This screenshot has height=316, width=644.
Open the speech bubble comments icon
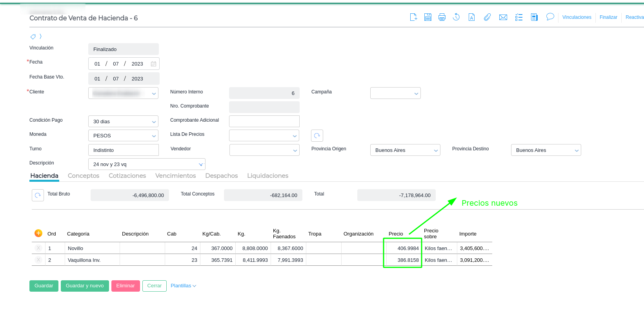pos(550,17)
